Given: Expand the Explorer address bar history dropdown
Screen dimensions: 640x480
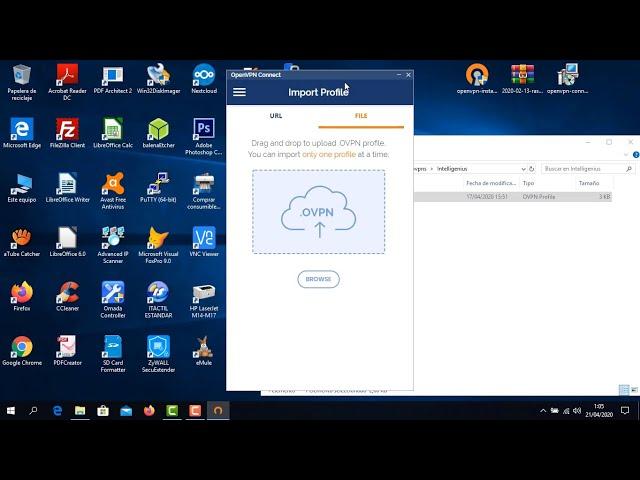Looking at the screenshot, I should (523, 169).
